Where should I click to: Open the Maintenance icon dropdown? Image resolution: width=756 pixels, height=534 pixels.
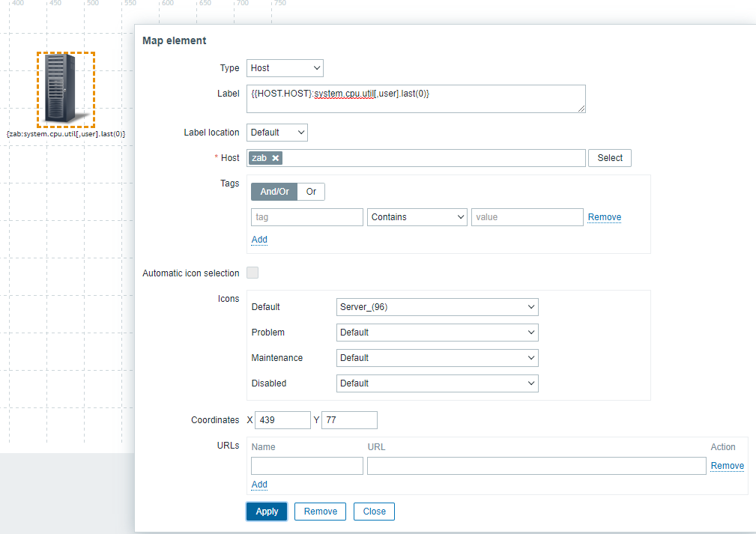pyautogui.click(x=438, y=358)
